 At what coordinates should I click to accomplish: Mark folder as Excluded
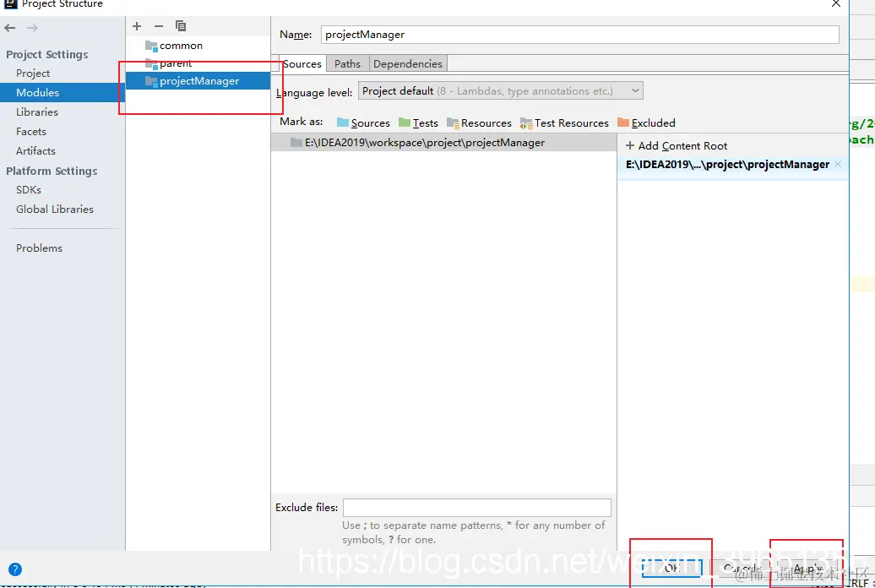[x=646, y=122]
